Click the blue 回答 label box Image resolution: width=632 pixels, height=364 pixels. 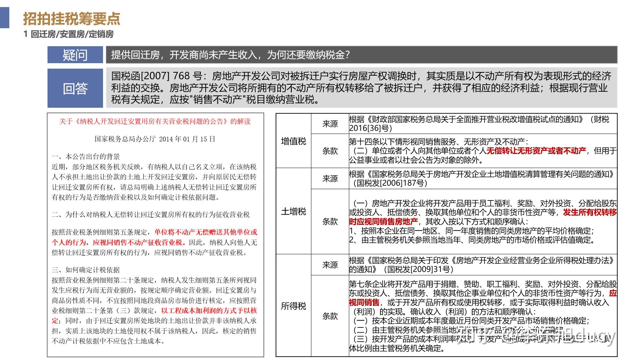(x=75, y=88)
